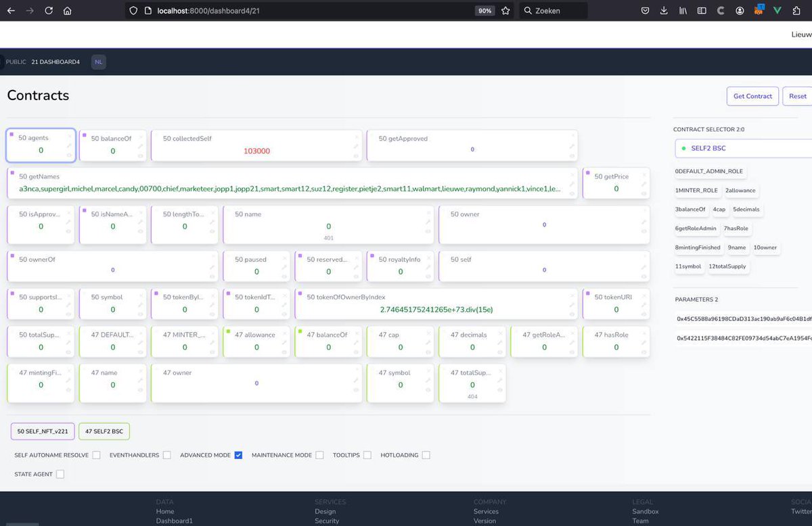Open the Design footer link under Services
The width and height of the screenshot is (812, 526).
click(x=325, y=512)
